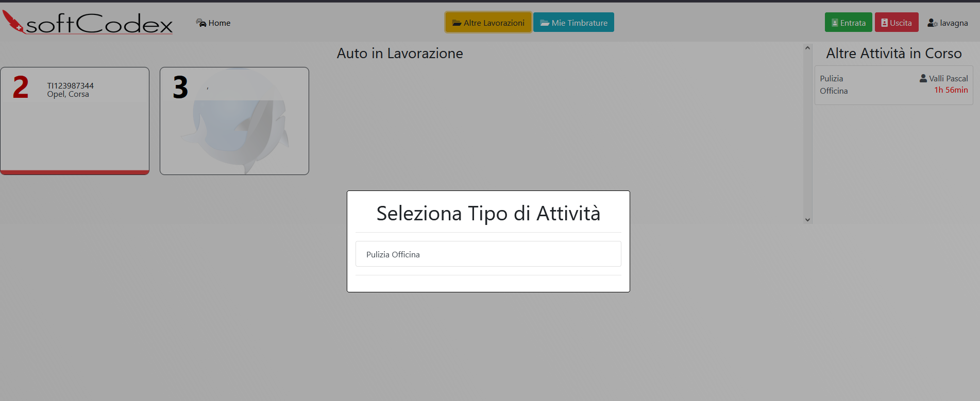Click the badge icon on Entrata button
Image resolution: width=980 pixels, height=401 pixels.
[x=835, y=23]
